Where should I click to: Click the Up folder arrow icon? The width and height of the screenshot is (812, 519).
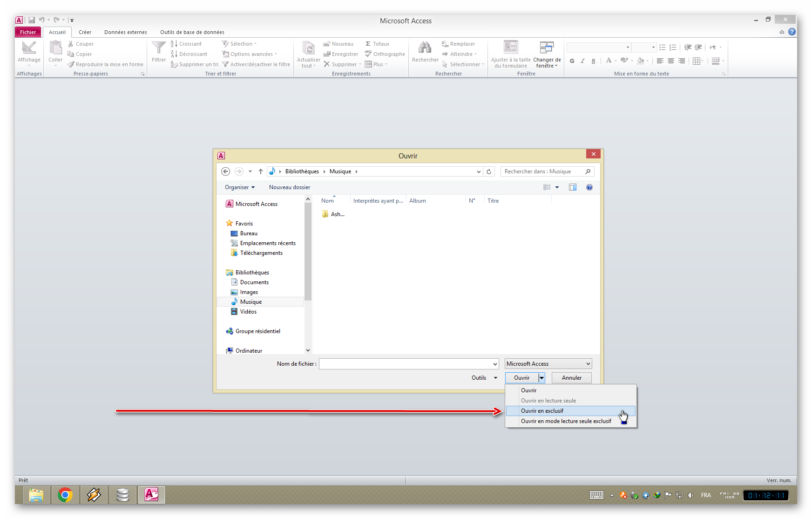pos(261,171)
